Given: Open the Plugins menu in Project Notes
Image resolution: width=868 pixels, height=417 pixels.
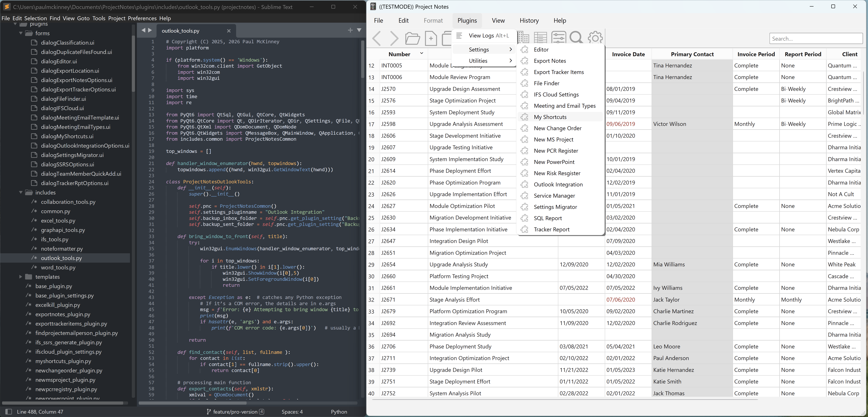Looking at the screenshot, I should click(x=467, y=21).
